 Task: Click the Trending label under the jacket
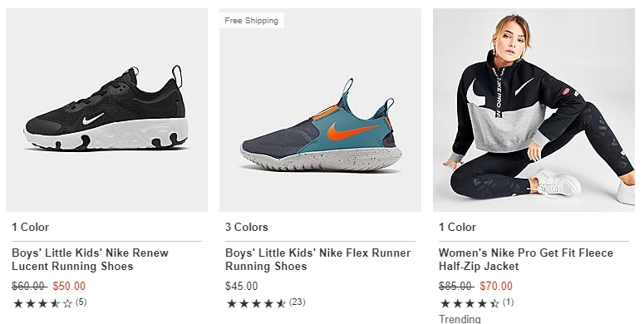tap(460, 319)
